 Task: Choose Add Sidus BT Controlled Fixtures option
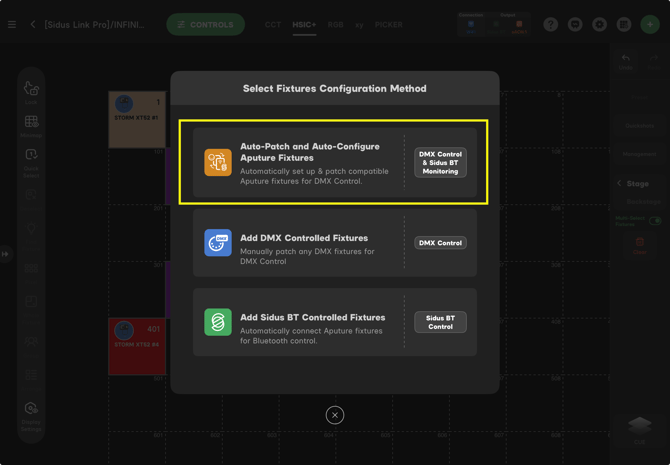click(335, 323)
